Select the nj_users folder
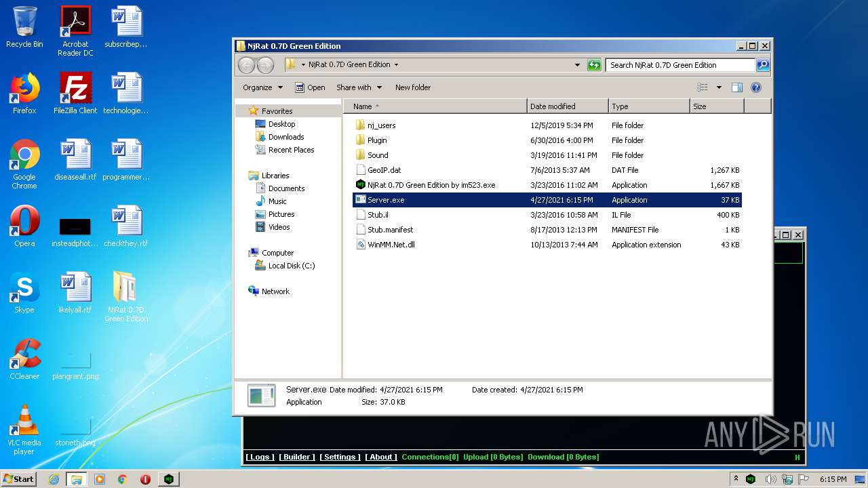Screen dimensions: 868x488 (x=381, y=125)
